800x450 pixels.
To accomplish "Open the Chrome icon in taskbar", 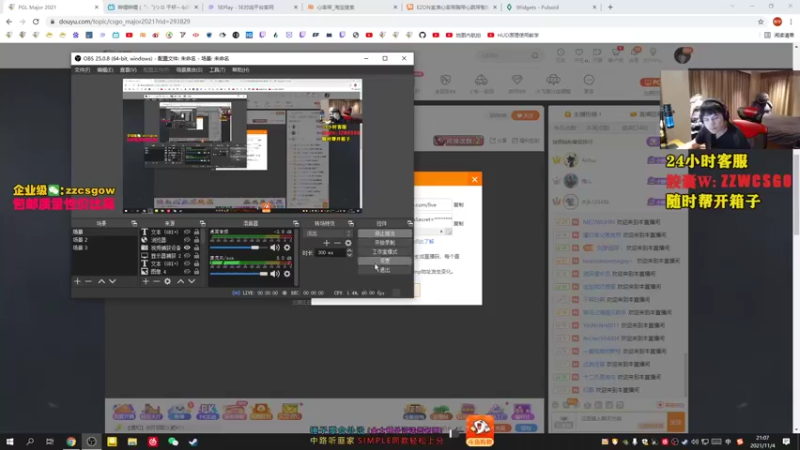I will (71, 441).
